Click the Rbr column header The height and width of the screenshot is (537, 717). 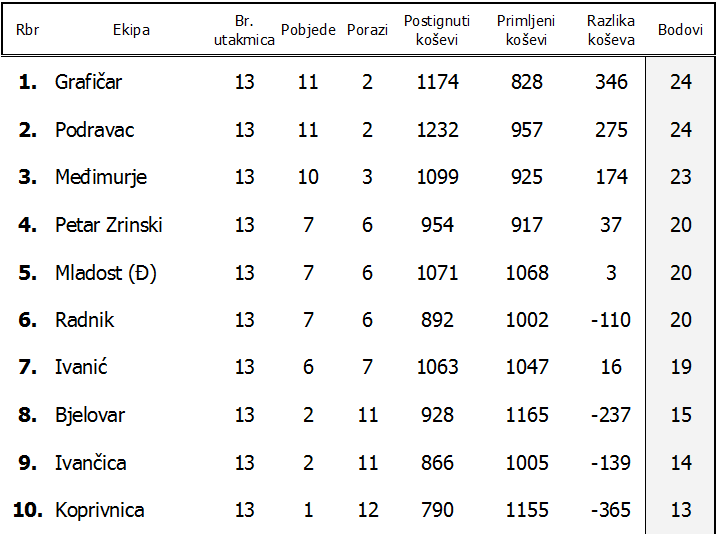pos(27,30)
